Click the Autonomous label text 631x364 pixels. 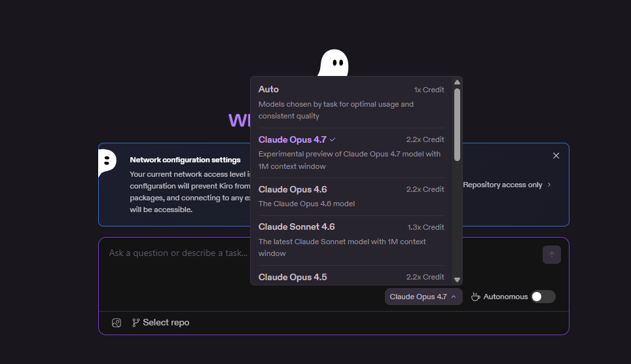pyautogui.click(x=505, y=297)
